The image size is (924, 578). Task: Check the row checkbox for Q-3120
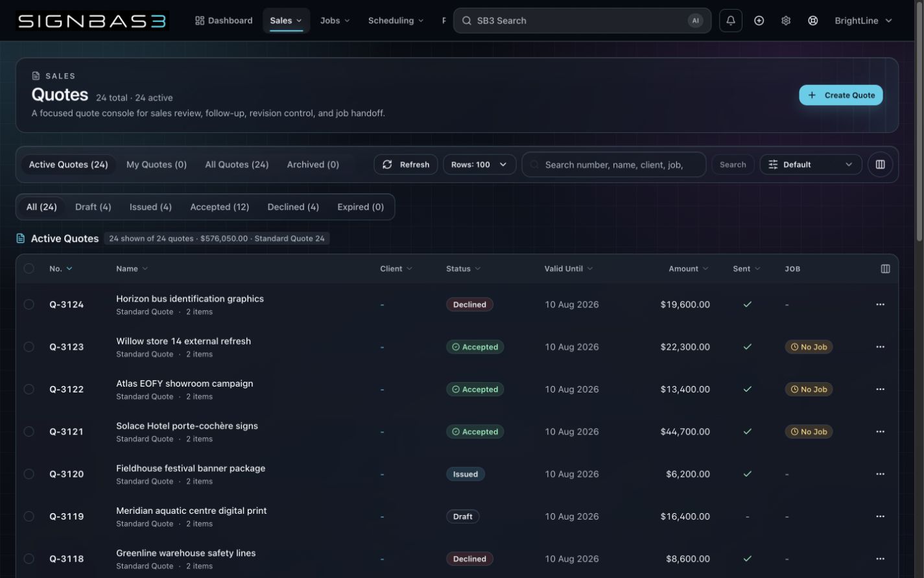pyautogui.click(x=29, y=474)
